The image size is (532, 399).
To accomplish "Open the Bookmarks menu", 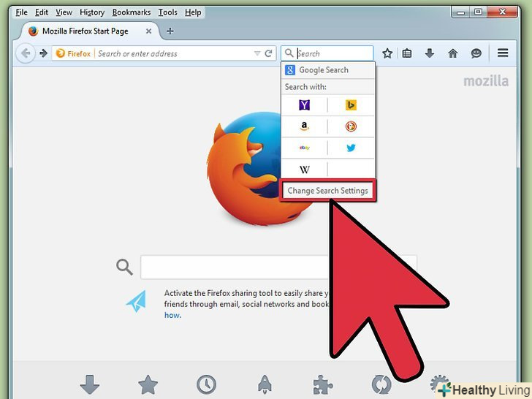I will (x=132, y=12).
